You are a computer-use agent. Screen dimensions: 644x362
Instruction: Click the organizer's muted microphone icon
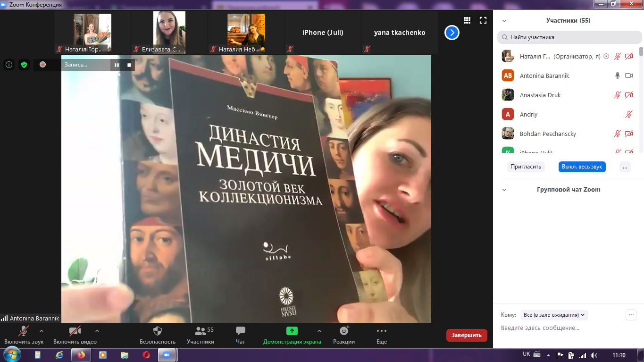617,56
